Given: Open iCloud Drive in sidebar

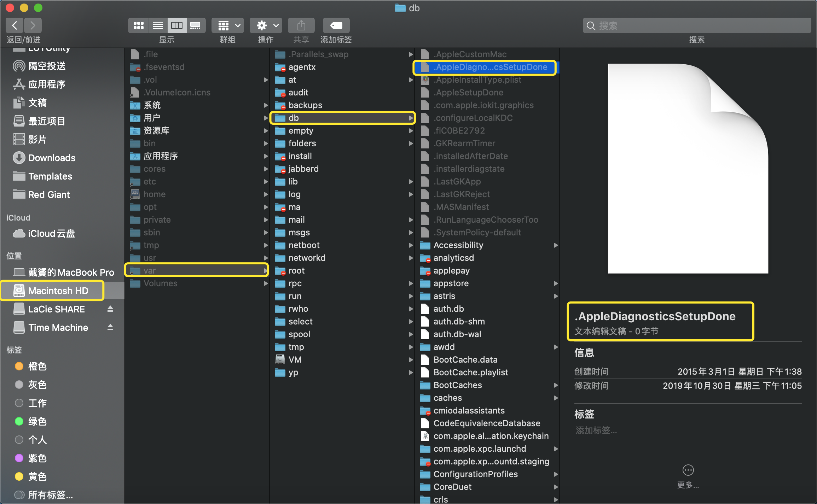Looking at the screenshot, I should point(51,233).
